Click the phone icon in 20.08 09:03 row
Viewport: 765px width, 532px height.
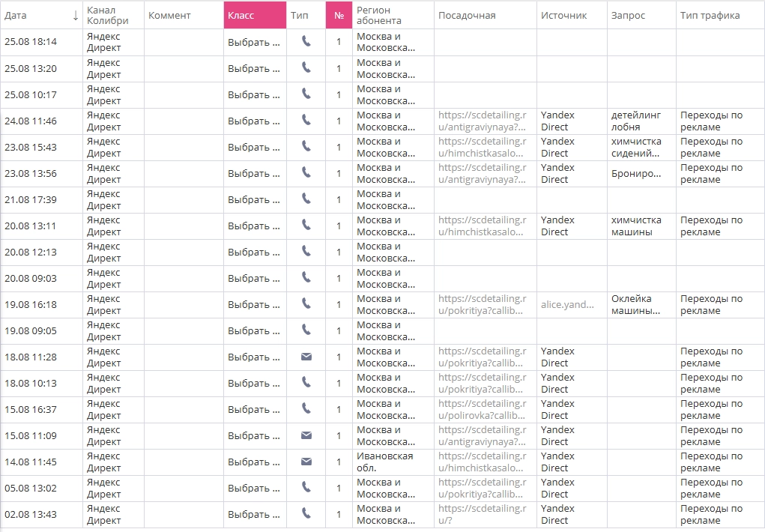(x=306, y=278)
